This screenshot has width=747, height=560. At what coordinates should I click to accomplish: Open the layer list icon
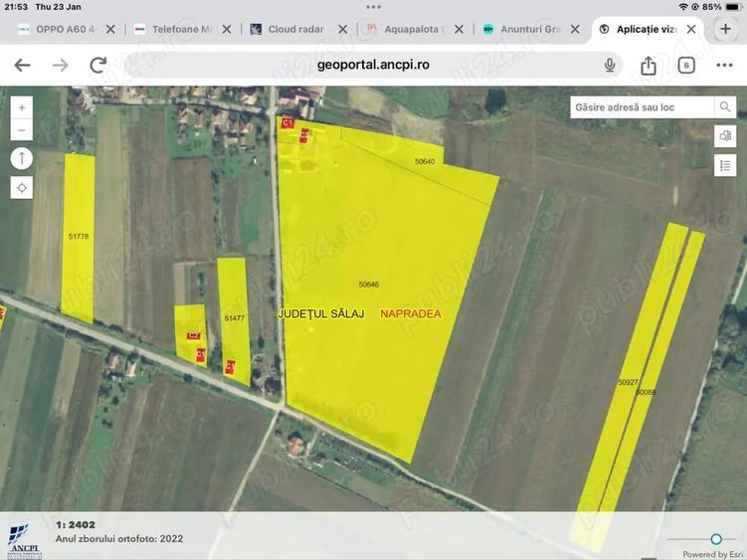tap(725, 165)
